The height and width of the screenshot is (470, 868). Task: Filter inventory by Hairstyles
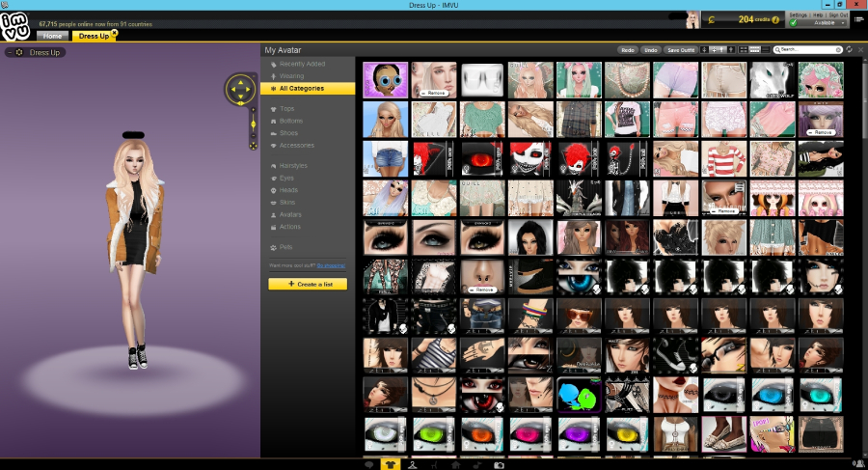293,166
